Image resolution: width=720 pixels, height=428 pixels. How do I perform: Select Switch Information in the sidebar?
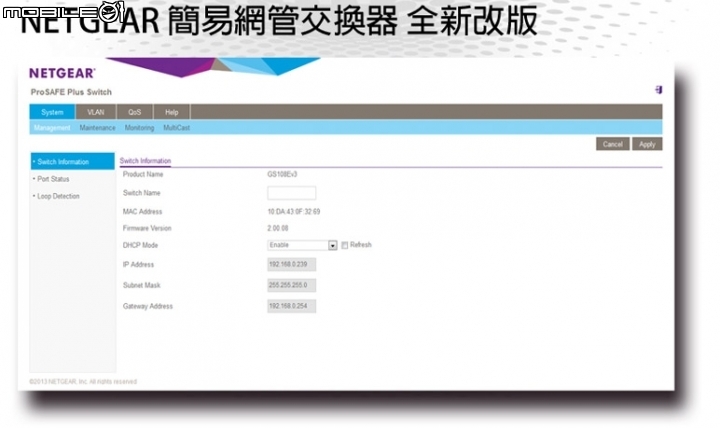(x=73, y=162)
